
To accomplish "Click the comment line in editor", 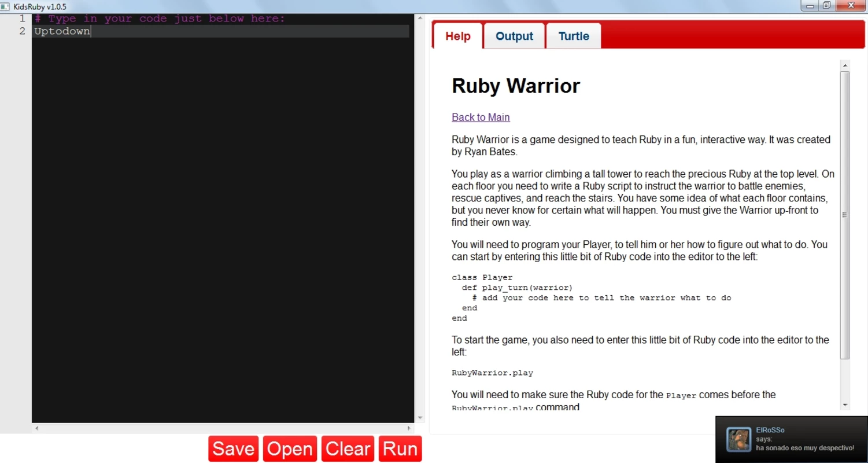I will tap(160, 19).
